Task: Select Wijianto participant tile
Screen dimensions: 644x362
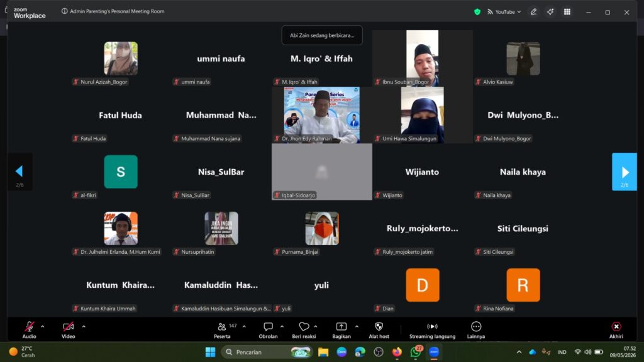Action: point(422,172)
